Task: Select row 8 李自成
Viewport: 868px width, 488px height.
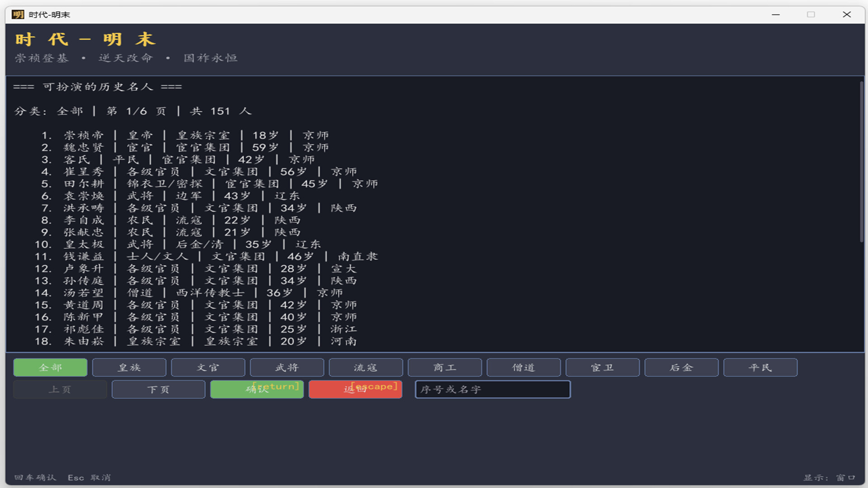Action: pyautogui.click(x=171, y=220)
